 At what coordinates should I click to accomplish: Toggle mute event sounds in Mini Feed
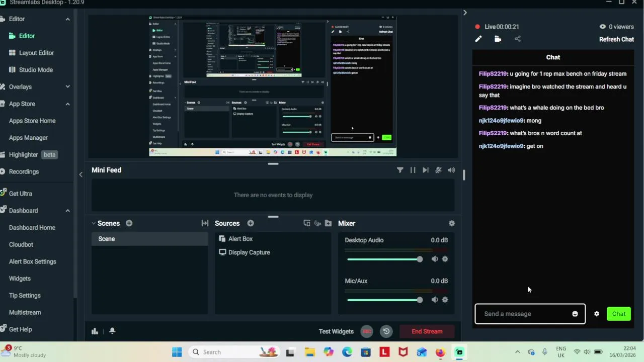coord(438,170)
